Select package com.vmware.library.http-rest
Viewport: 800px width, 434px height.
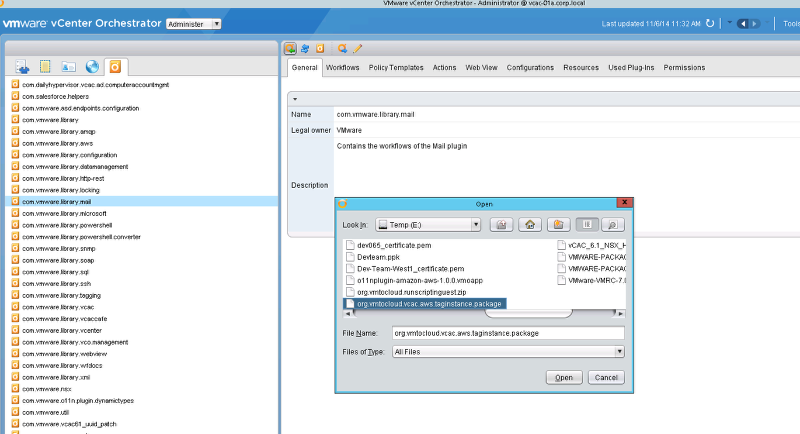(x=63, y=178)
